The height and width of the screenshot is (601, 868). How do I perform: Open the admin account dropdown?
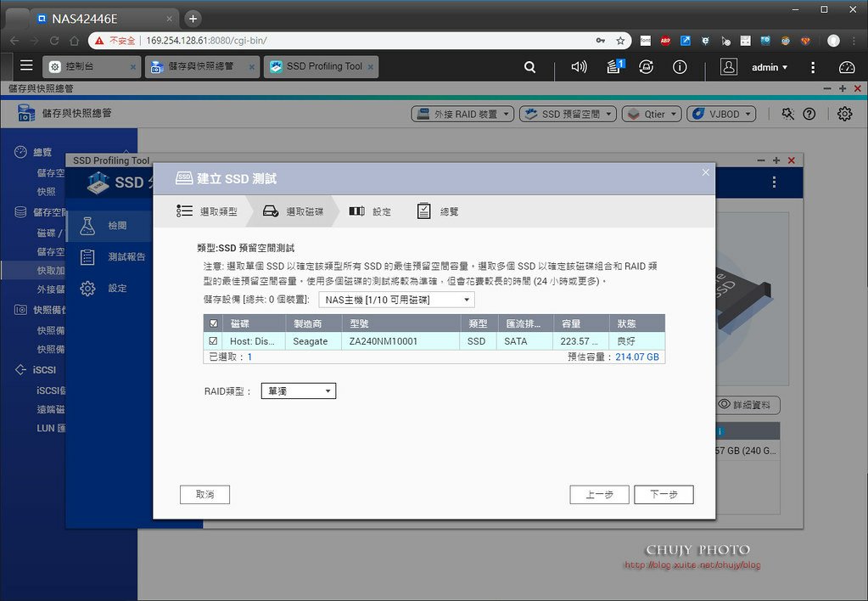770,68
